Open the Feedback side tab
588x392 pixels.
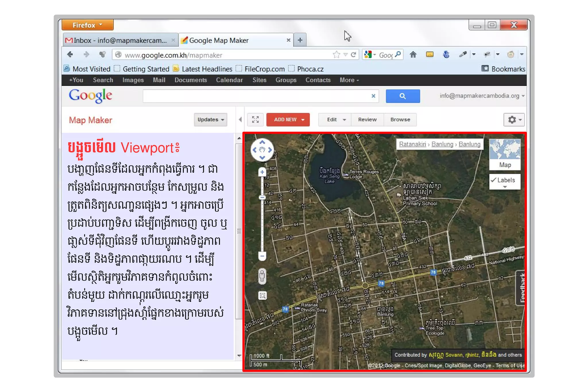click(521, 288)
